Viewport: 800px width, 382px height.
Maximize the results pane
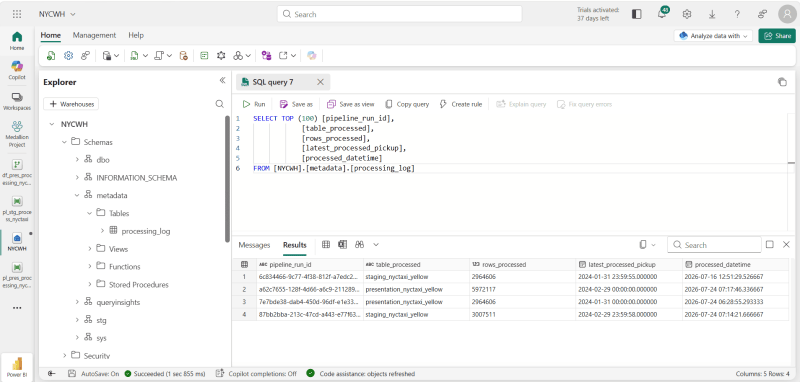click(x=770, y=245)
